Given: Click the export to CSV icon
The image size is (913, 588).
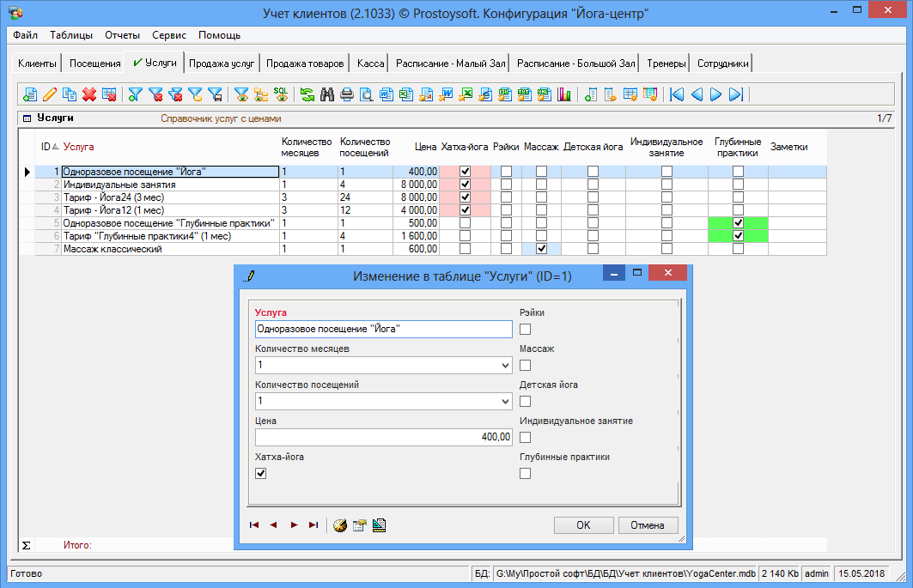Looking at the screenshot, I should tap(505, 94).
